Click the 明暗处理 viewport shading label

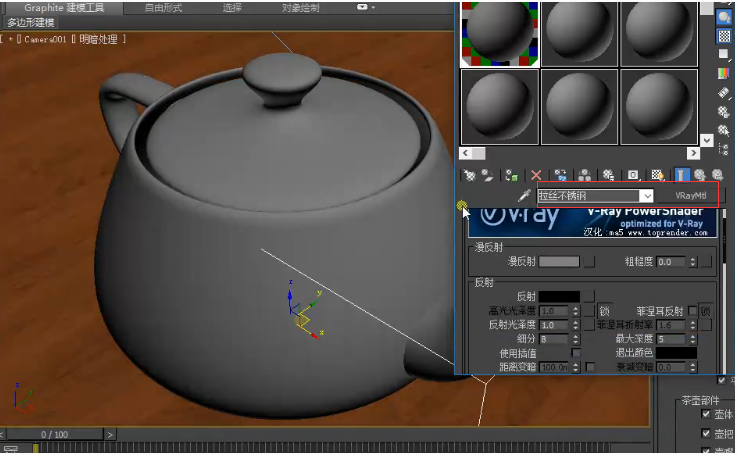coord(98,39)
